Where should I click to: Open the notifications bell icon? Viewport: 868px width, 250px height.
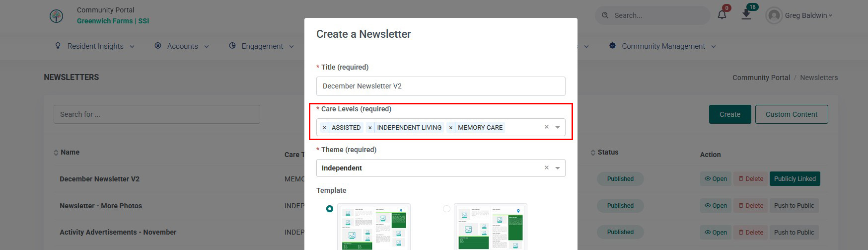pos(722,15)
